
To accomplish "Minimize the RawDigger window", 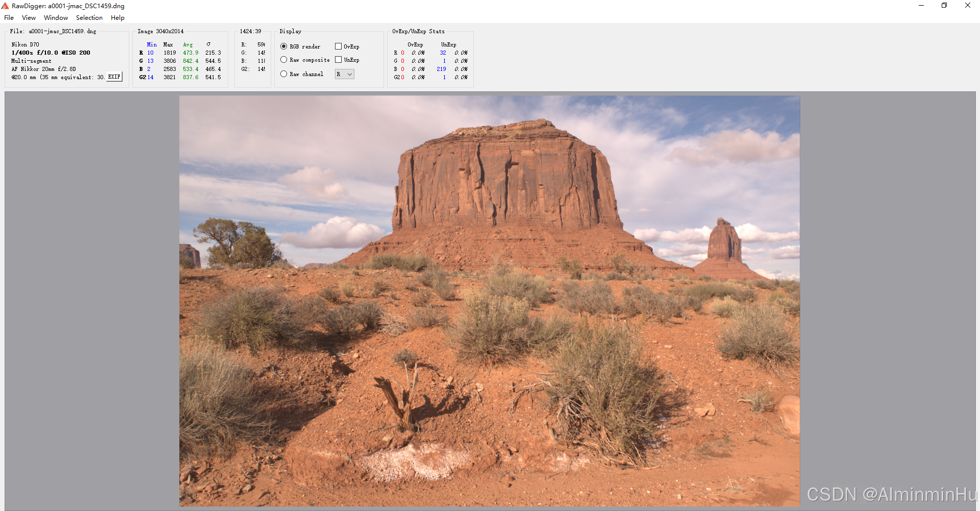I will click(921, 6).
